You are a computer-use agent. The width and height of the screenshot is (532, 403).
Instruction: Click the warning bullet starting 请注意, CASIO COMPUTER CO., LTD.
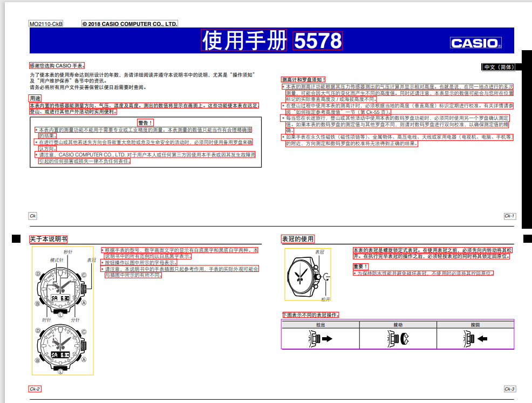[x=145, y=158]
